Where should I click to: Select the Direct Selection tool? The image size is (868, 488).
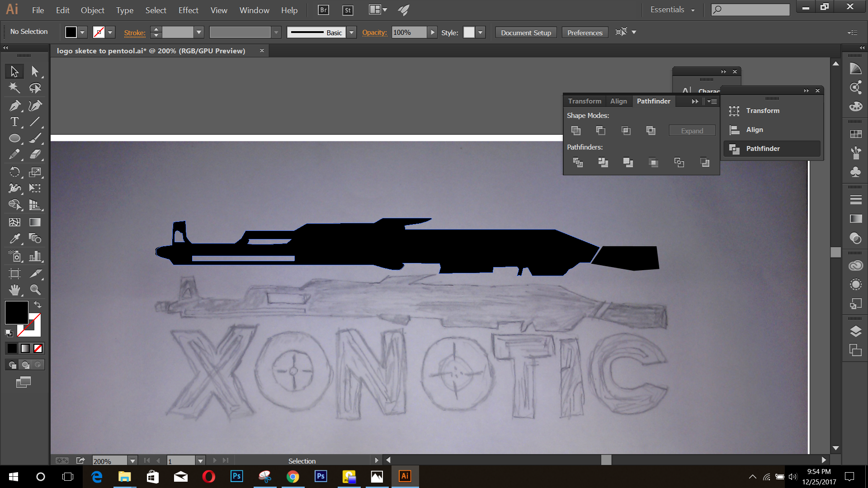coord(35,71)
